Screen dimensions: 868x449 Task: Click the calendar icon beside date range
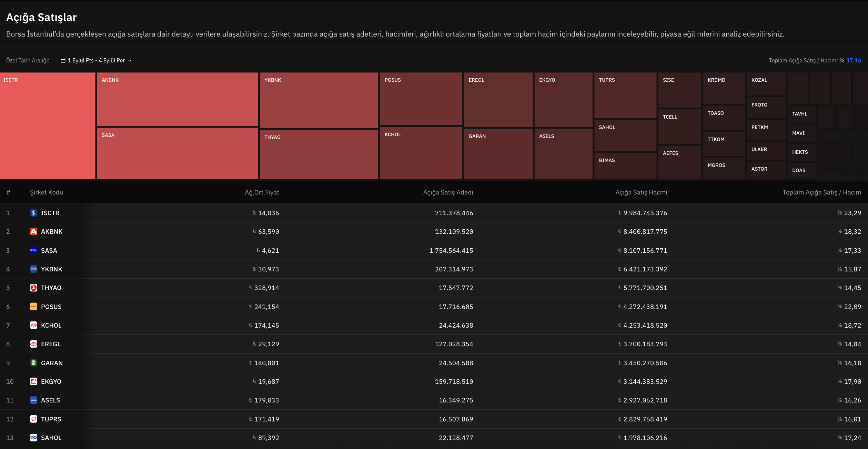click(63, 61)
